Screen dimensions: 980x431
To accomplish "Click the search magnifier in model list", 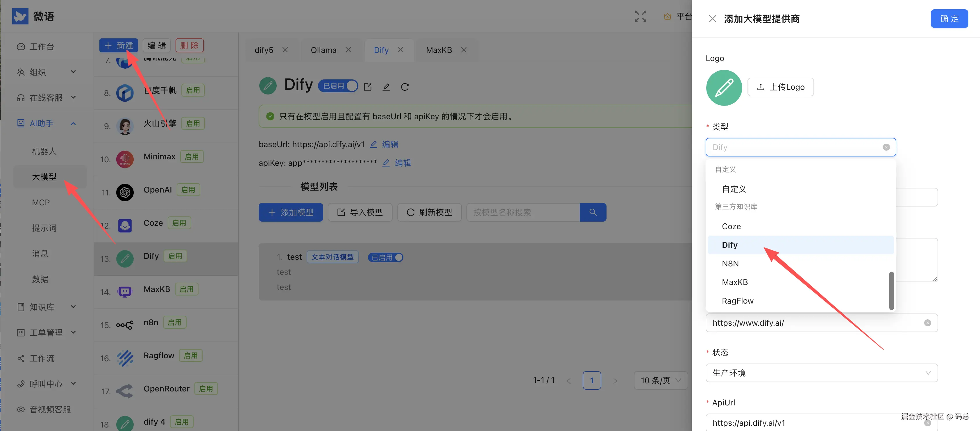I will point(593,212).
